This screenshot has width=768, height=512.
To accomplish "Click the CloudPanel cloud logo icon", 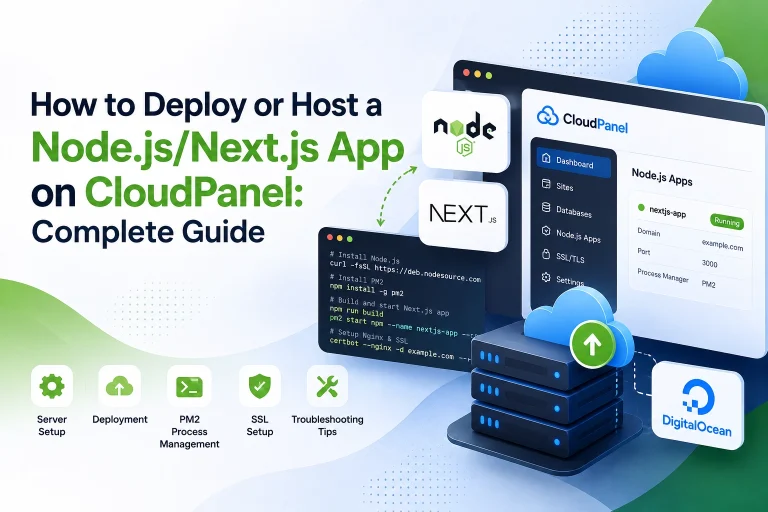I will coord(548,116).
